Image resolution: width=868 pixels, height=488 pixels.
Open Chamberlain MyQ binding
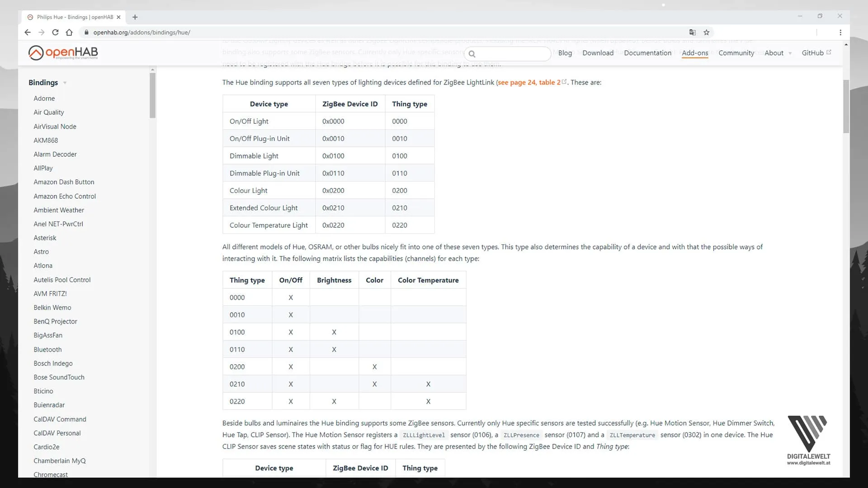(x=60, y=461)
